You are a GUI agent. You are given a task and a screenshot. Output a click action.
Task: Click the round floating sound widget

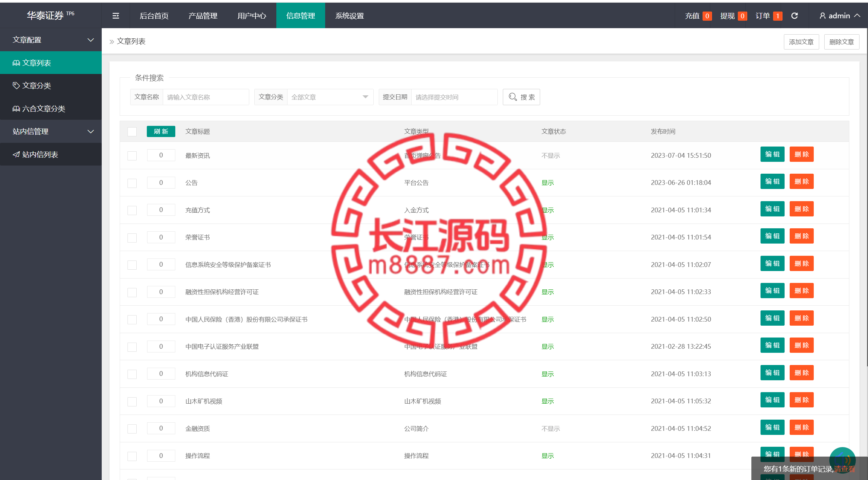842,460
